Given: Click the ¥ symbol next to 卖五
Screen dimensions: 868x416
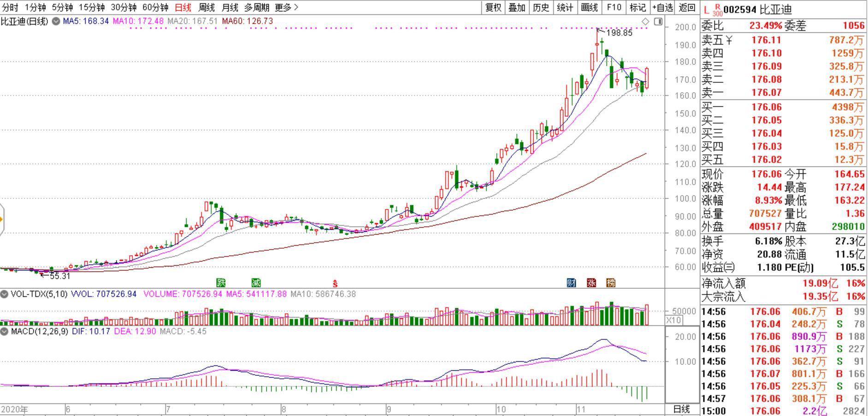Looking at the screenshot, I should [729, 41].
